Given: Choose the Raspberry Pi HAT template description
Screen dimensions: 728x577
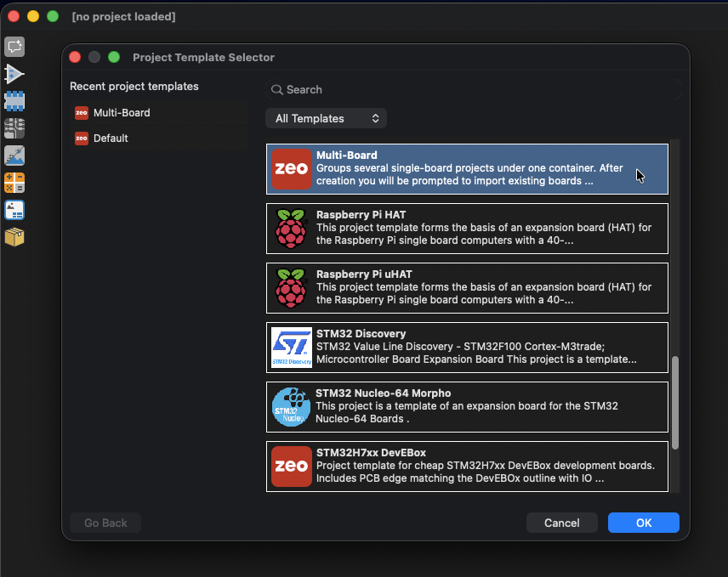Looking at the screenshot, I should [x=484, y=234].
